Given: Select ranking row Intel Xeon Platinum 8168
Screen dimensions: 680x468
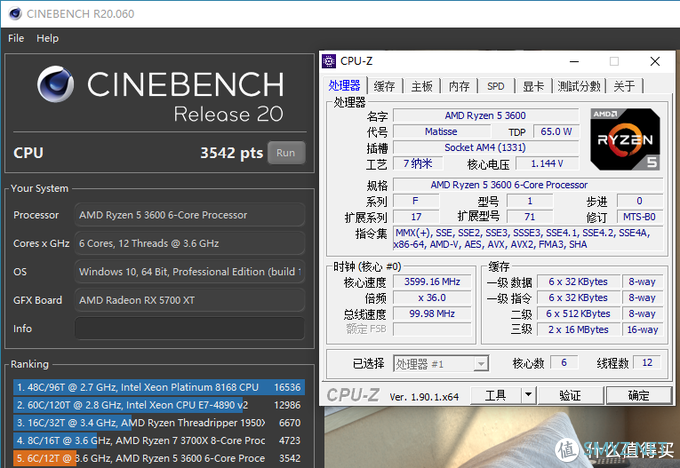Looking at the screenshot, I should pyautogui.click(x=159, y=387).
